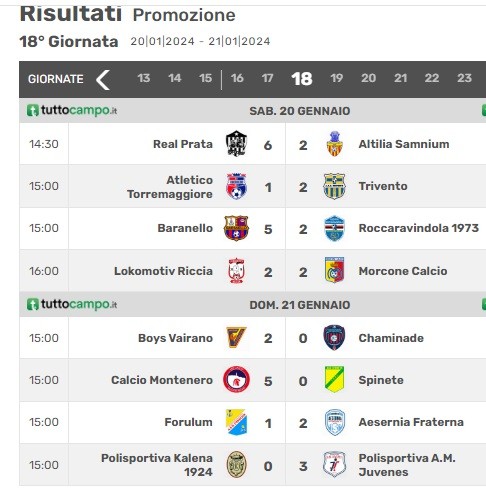Click the Polisportiva Kalena 1924 badge
Screen dimensions: 486x492
coord(236,464)
